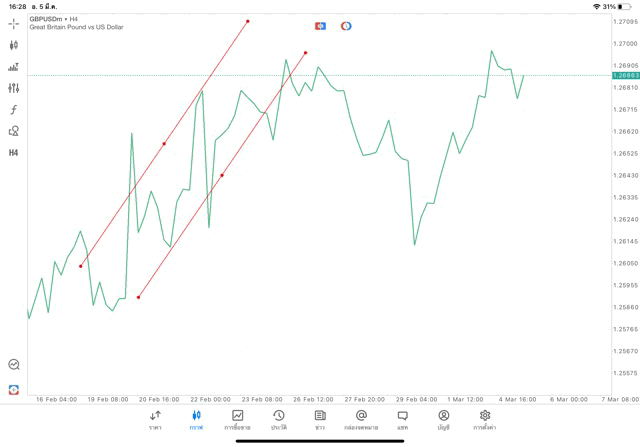Tap the red-blue calendar icon at bottom left
This screenshot has height=447, width=640.
click(14, 389)
